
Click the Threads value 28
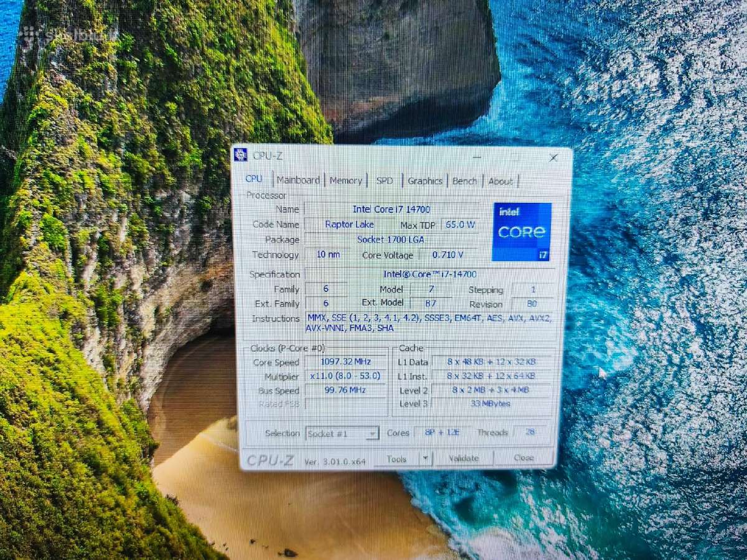click(530, 432)
